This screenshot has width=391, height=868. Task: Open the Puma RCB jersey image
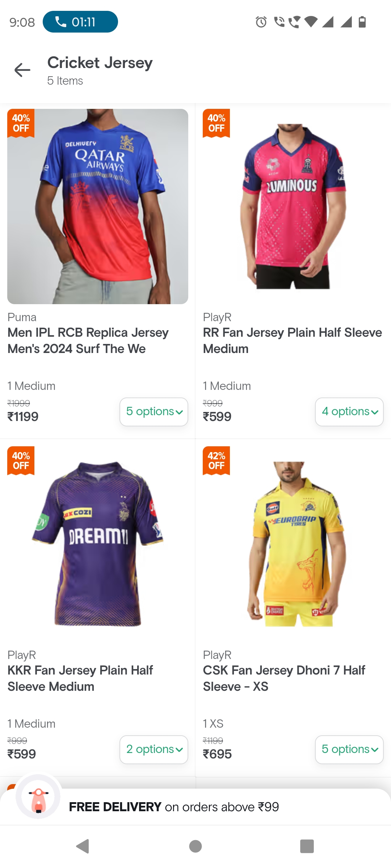coord(98,207)
